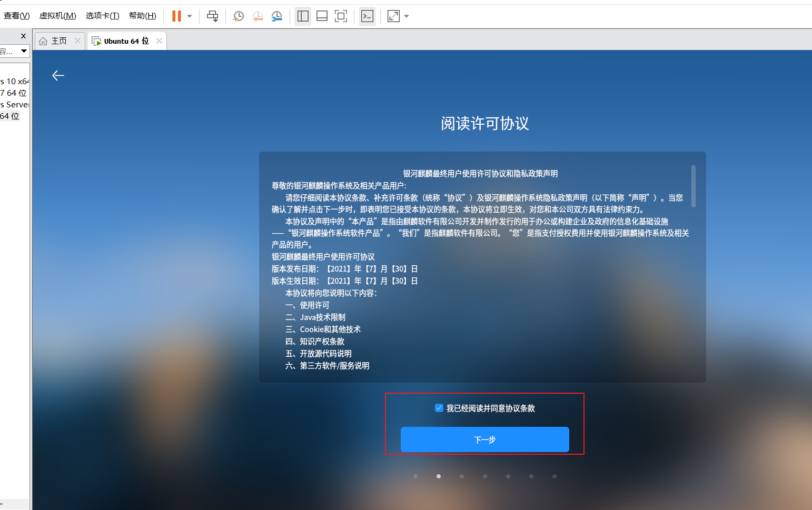The image size is (812, 510).
Task: Click the running VM icon on the Ubuntu tab
Action: (x=96, y=41)
